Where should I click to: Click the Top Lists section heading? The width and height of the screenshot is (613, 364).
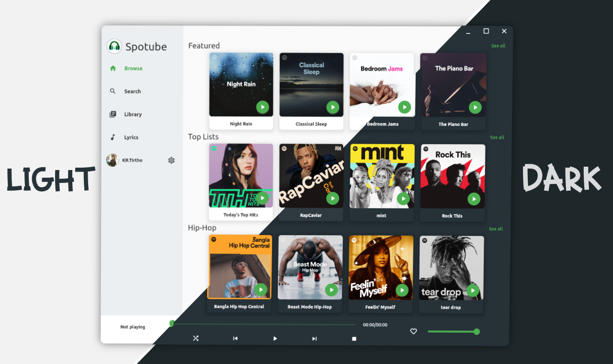203,137
